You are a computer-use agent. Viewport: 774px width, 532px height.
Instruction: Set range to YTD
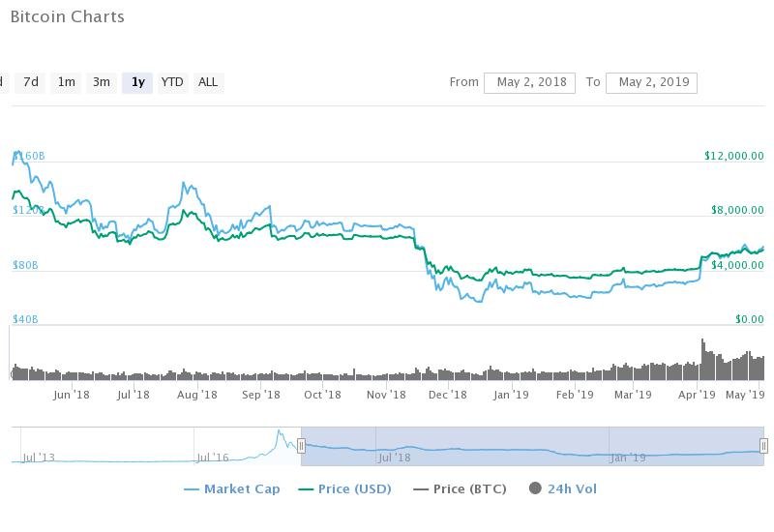coord(172,82)
